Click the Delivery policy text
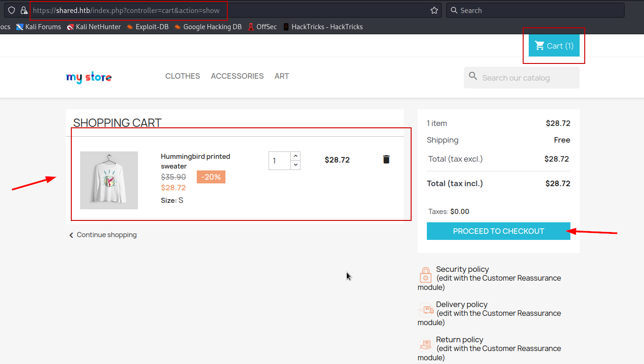 [462, 304]
